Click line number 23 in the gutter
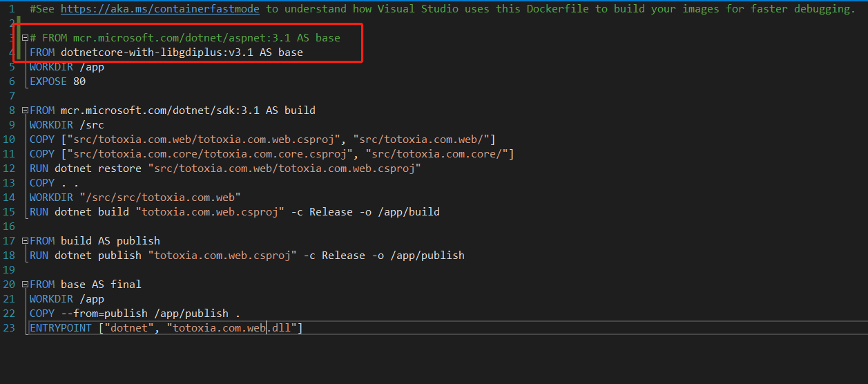The image size is (868, 384). pyautogui.click(x=9, y=328)
